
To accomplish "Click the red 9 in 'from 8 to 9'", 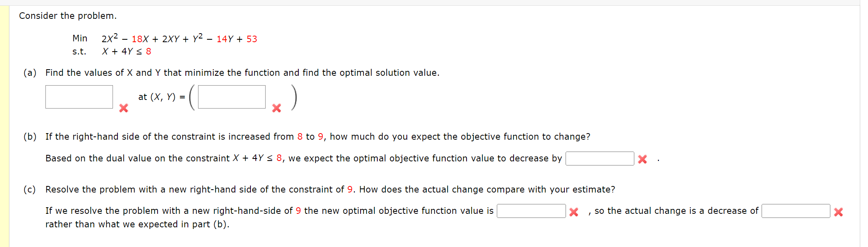I will click(320, 137).
